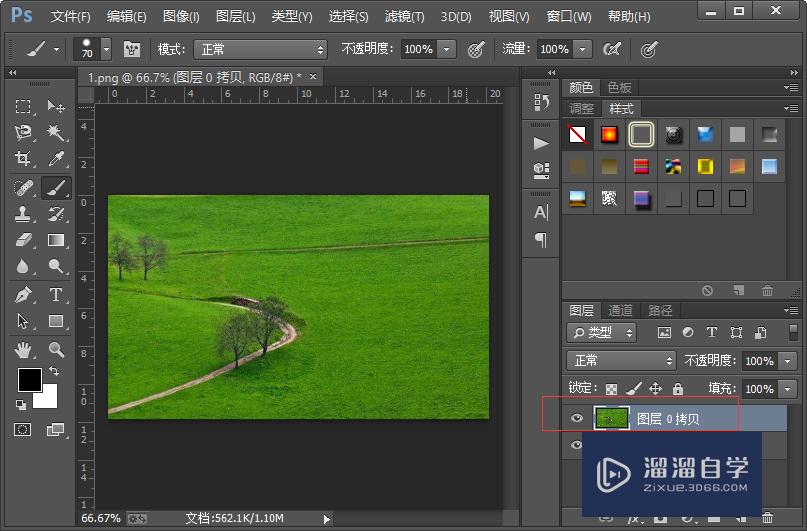Screen dimensions: 807x531
Task: Open the brush panel toggle icon
Action: point(132,49)
